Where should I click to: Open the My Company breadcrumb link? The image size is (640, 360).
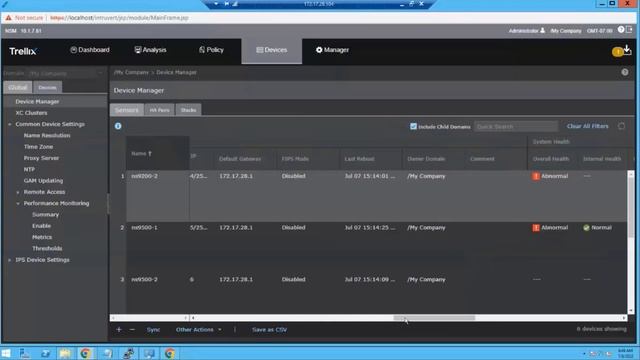click(131, 72)
